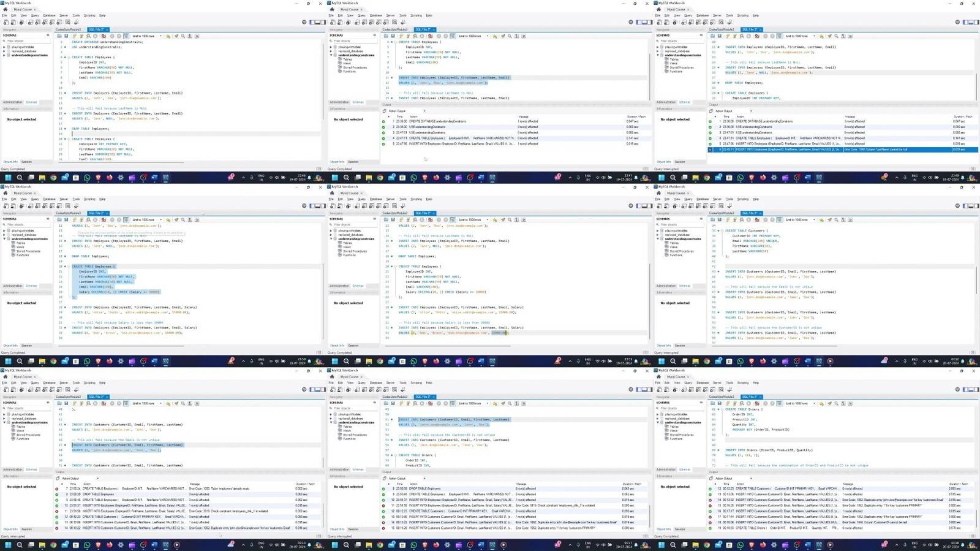The height and width of the screenshot is (551, 980).
Task: Expand playingwithtables in the window with the highlighted Salary CHECK table
Action: (x=4, y=230)
